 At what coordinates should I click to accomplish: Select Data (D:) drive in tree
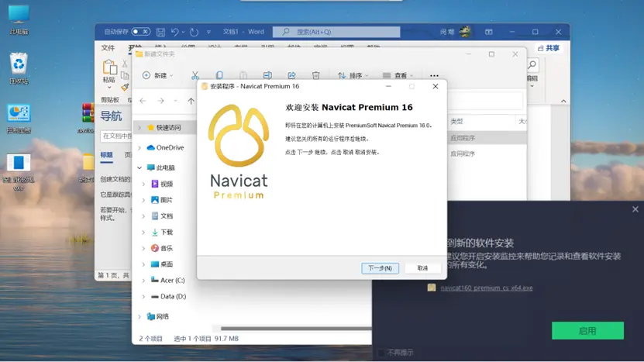[168, 296]
